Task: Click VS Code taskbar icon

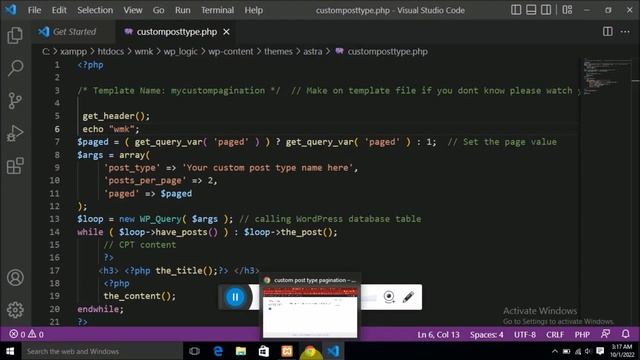Action: (333, 351)
